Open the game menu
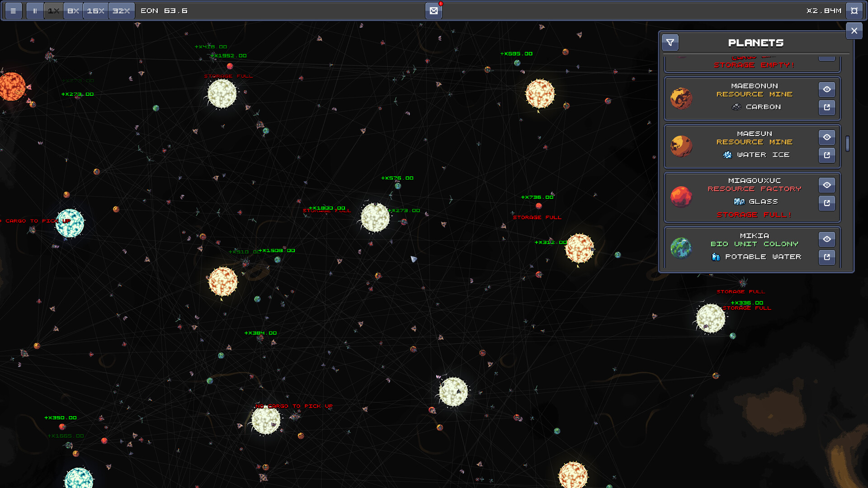This screenshot has width=868, height=488. (x=14, y=10)
